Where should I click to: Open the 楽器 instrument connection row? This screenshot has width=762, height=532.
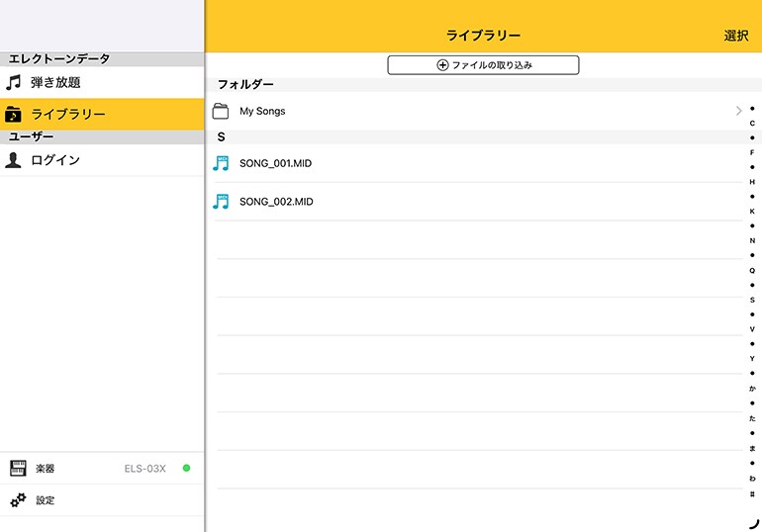(x=102, y=469)
